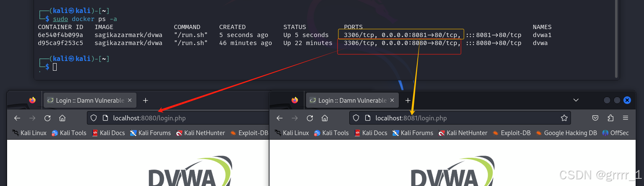Open home page in the localhost:8080 window
The image size is (644, 186).
coord(62,118)
